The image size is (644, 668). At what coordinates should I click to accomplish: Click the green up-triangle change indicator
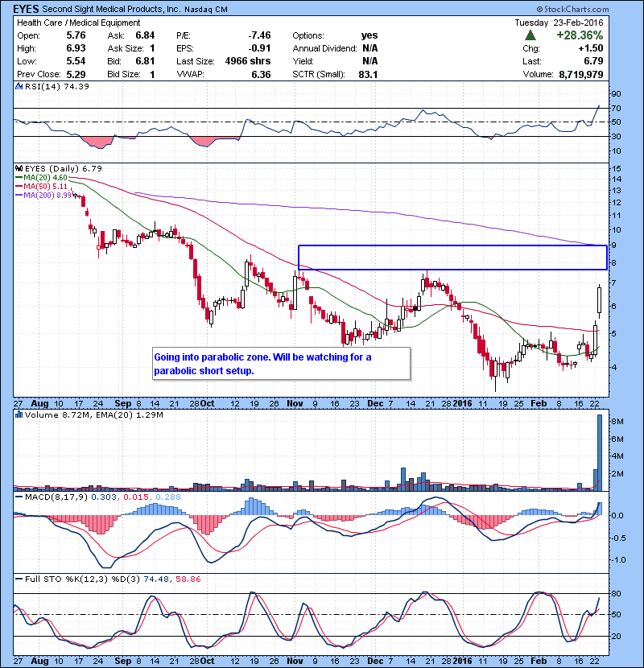point(530,35)
